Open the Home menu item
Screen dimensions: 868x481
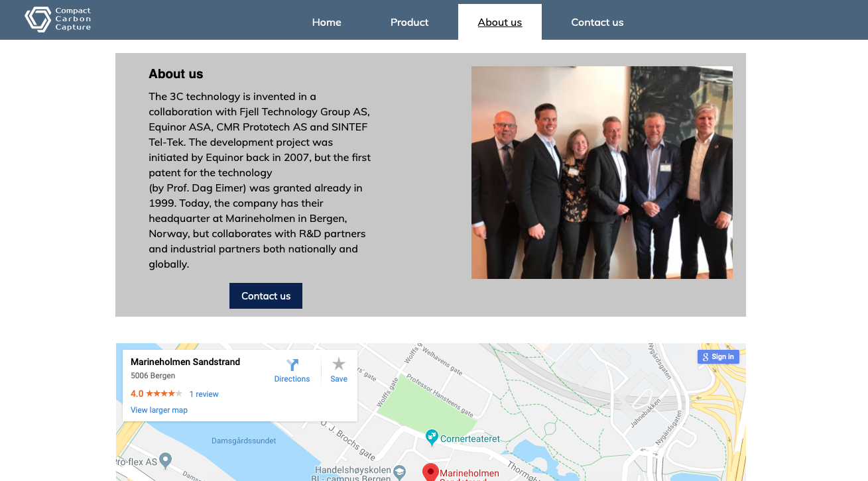(326, 22)
